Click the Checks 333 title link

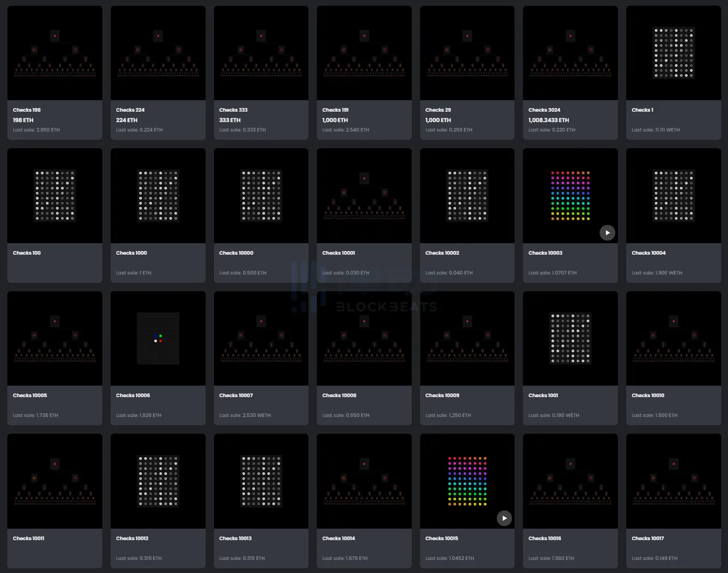tap(233, 110)
